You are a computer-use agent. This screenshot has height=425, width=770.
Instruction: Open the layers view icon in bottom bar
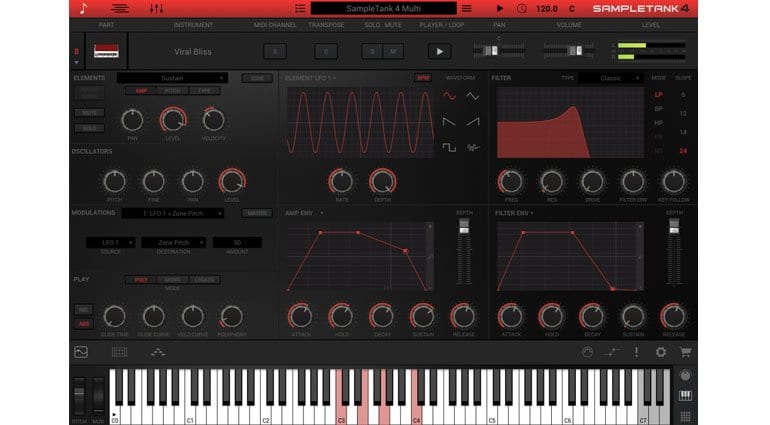[158, 352]
